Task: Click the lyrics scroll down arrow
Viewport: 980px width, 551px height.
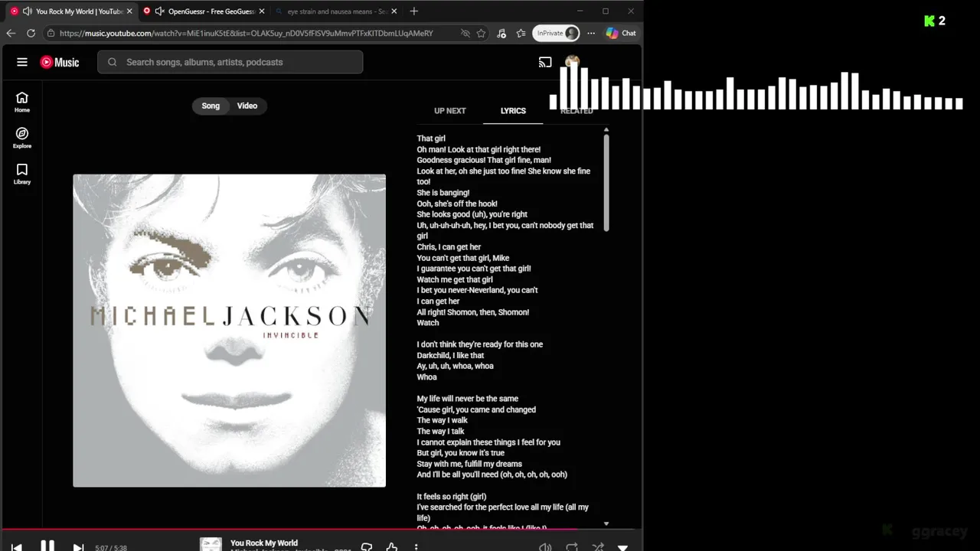Action: tap(606, 523)
